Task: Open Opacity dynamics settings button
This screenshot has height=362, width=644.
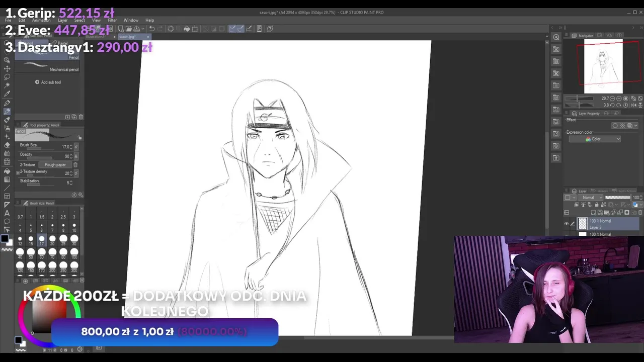Action: point(76,156)
